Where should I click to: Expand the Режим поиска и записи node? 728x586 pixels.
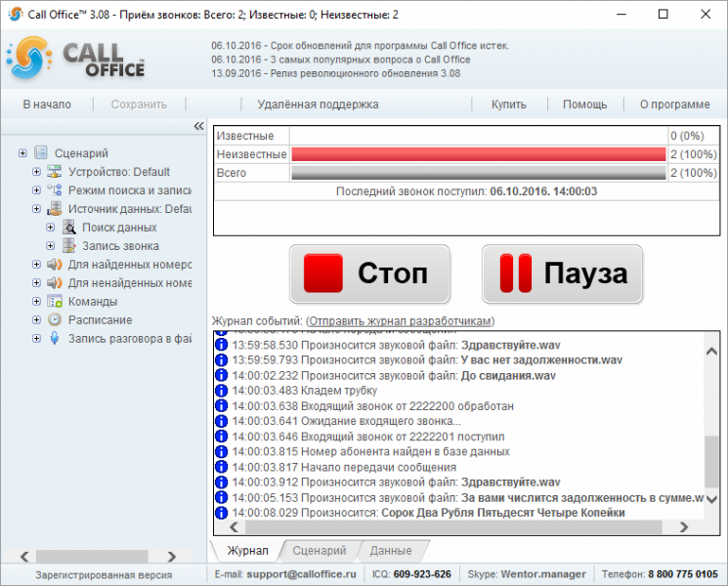[x=37, y=190]
